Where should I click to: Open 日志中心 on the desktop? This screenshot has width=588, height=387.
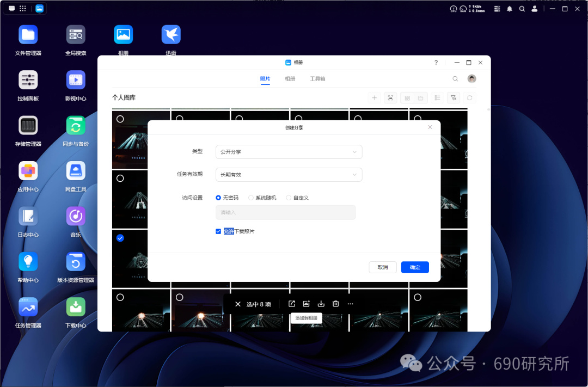[x=28, y=217]
